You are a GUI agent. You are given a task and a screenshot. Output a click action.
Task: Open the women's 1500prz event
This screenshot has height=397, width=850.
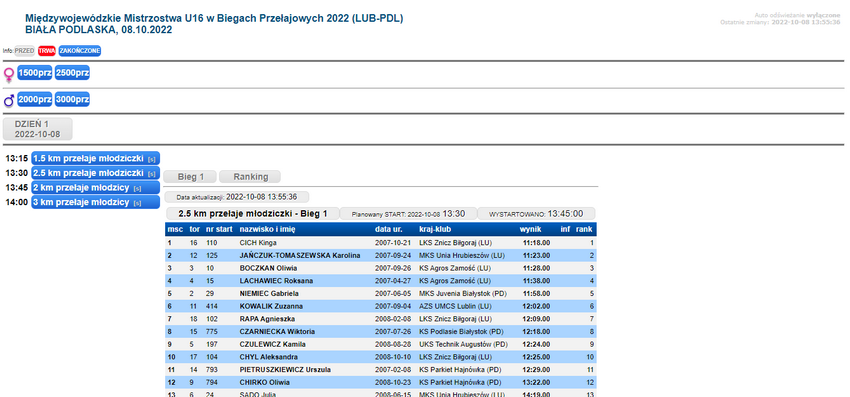click(35, 73)
